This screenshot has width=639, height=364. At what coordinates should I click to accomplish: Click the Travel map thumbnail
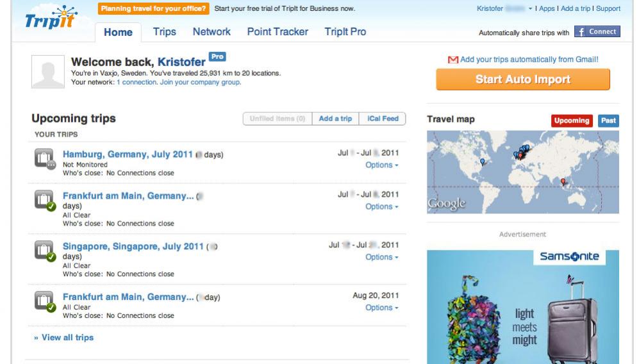pyautogui.click(x=522, y=172)
